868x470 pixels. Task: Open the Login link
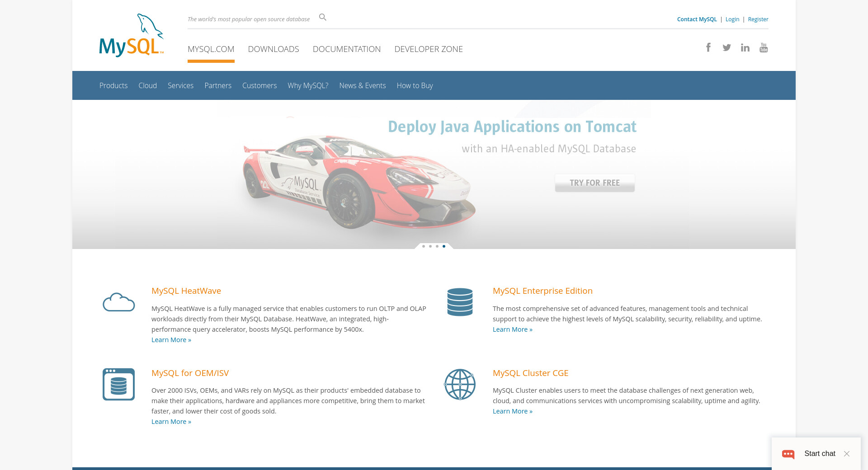[x=732, y=19]
